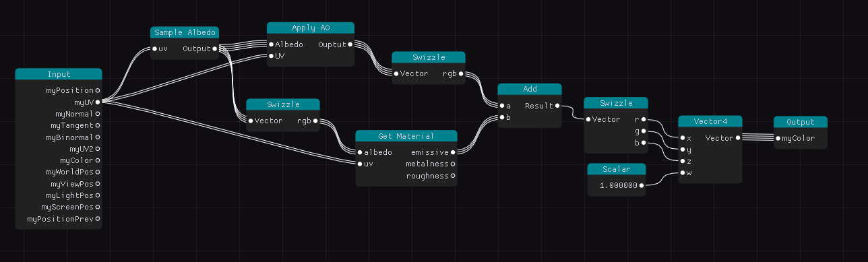Image resolution: width=868 pixels, height=262 pixels.
Task: Click the myTangent output pin
Action: pos(98,125)
